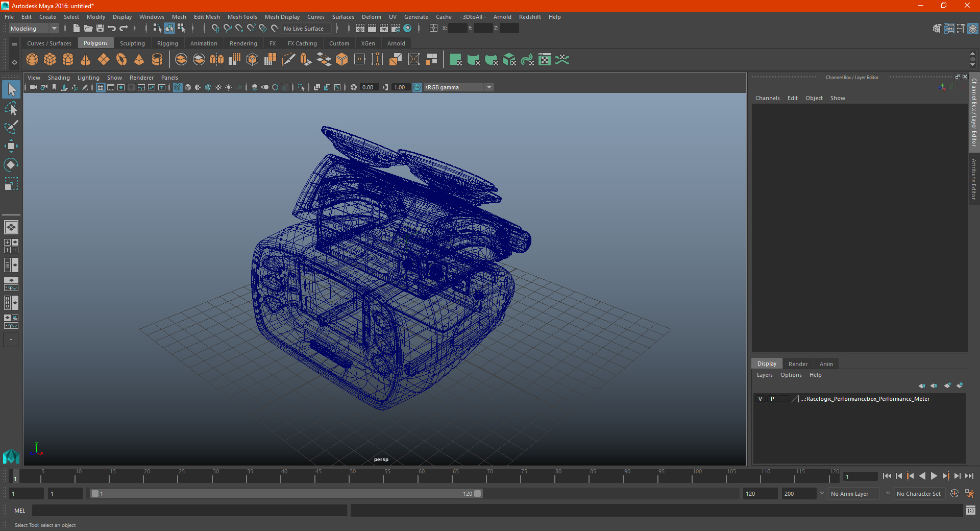Open the Edit Mesh menu
This screenshot has height=531, width=980.
tap(207, 17)
